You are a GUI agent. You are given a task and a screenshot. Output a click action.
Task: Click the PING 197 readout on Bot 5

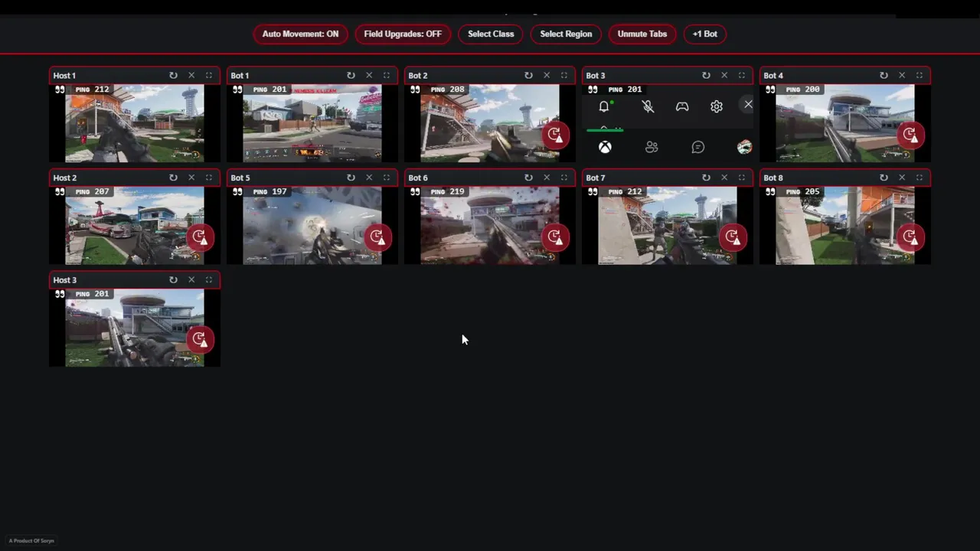click(269, 191)
